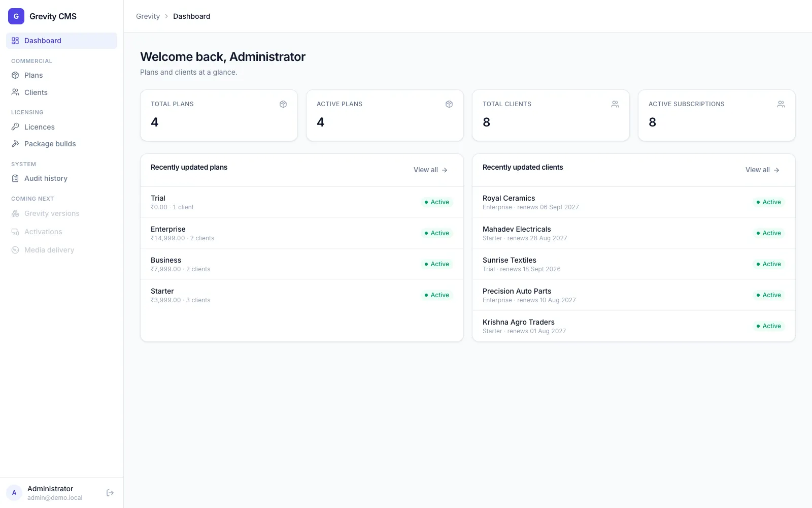Open the Starter plan row
Screen dimensions: 812x508
point(302,295)
